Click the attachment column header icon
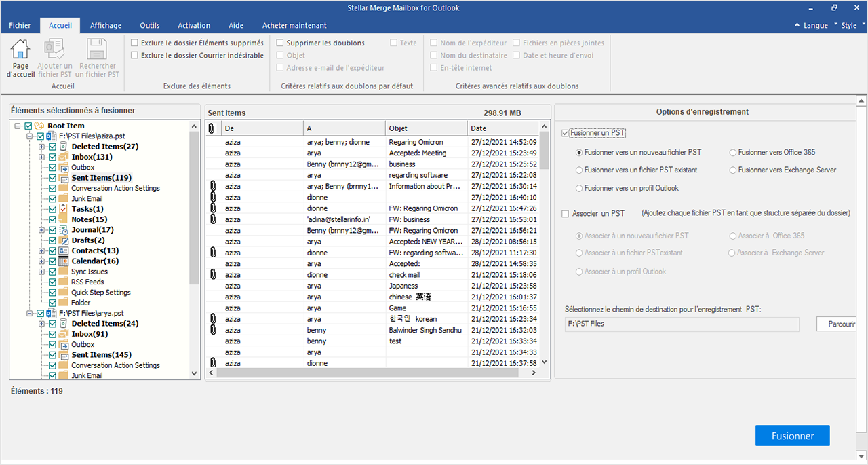 [x=212, y=128]
